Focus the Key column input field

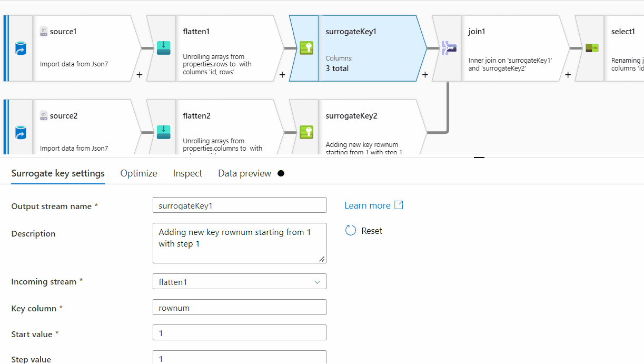coord(239,308)
